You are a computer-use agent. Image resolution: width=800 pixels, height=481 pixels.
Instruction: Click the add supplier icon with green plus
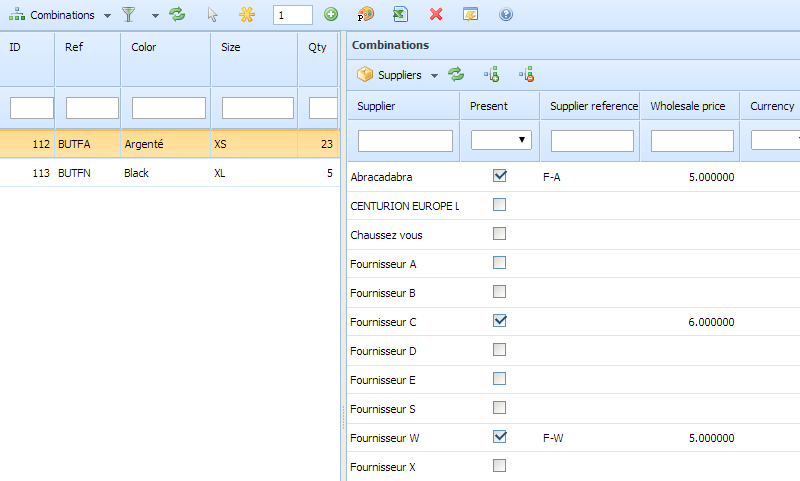point(491,75)
